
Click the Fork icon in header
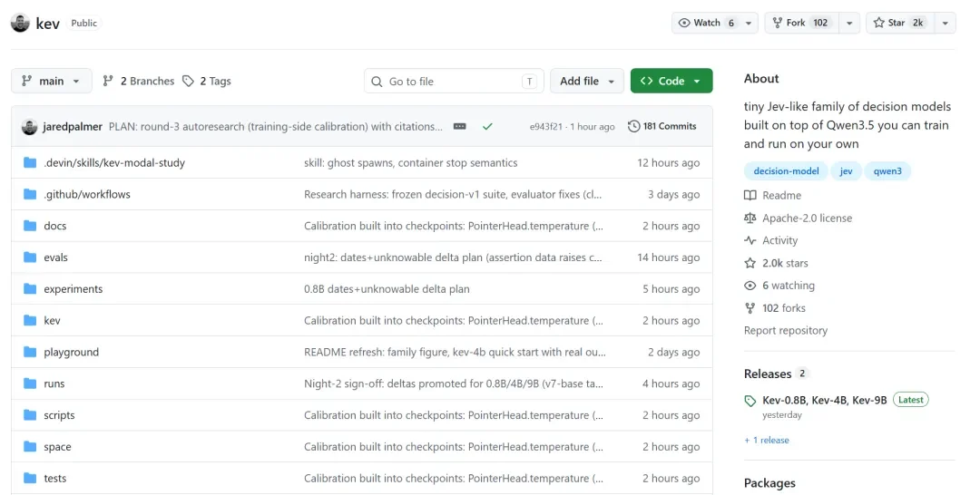point(778,23)
